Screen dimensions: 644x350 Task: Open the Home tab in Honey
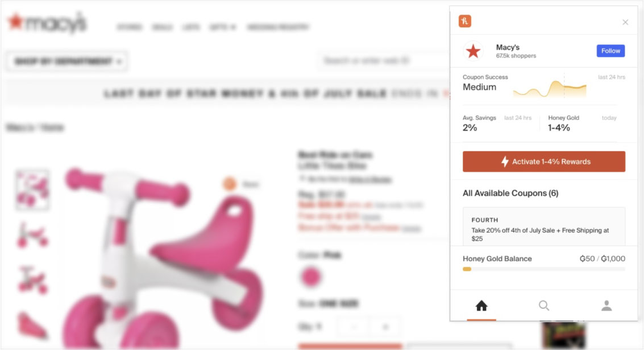tap(481, 306)
